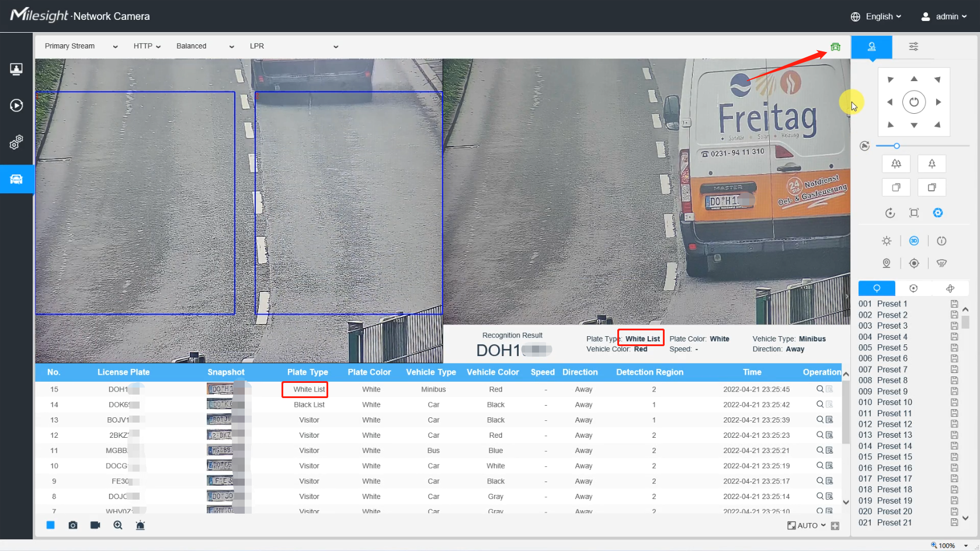Click the digital zoom magnifier icon
Viewport: 980px width, 551px height.
pos(118,525)
